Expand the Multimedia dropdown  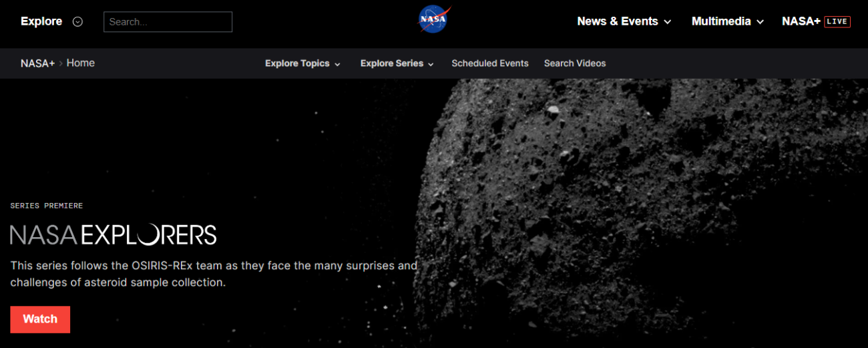coord(727,21)
